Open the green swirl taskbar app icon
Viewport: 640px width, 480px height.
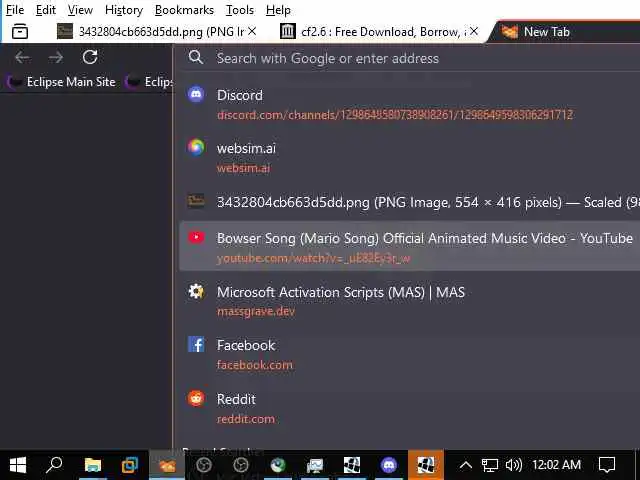[278, 465]
